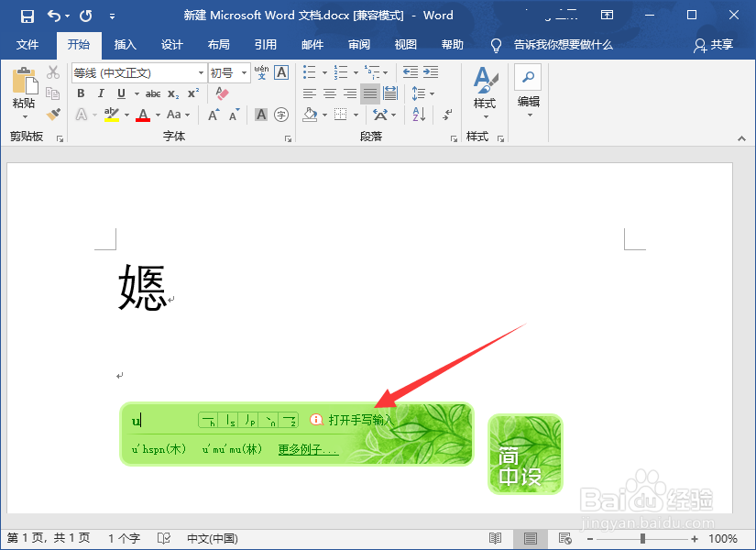The width and height of the screenshot is (756, 550).
Task: Open the phonetic guide (拼音) icon
Action: pyautogui.click(x=260, y=72)
